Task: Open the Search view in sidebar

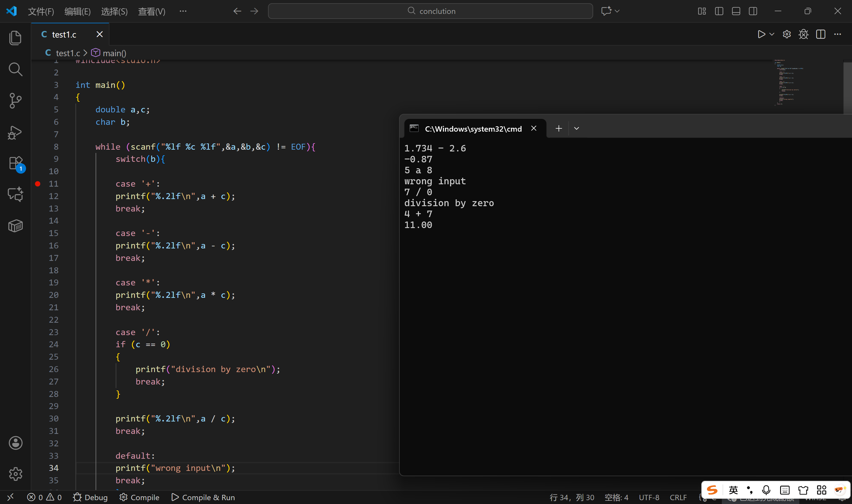Action: click(x=15, y=69)
